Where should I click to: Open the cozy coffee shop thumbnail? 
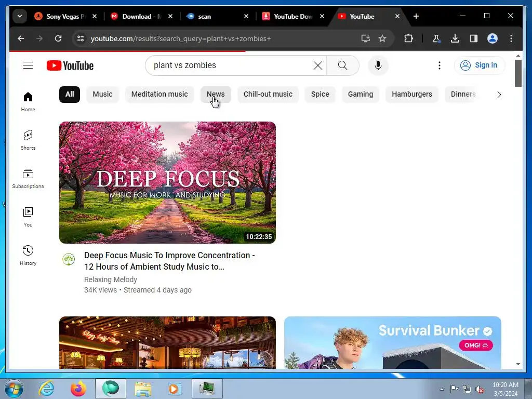pos(167,343)
